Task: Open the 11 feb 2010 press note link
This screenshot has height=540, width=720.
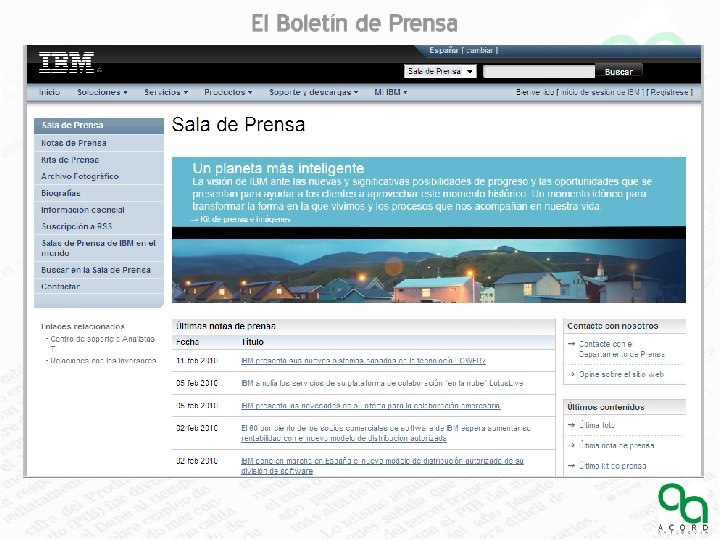Action: 363,361
